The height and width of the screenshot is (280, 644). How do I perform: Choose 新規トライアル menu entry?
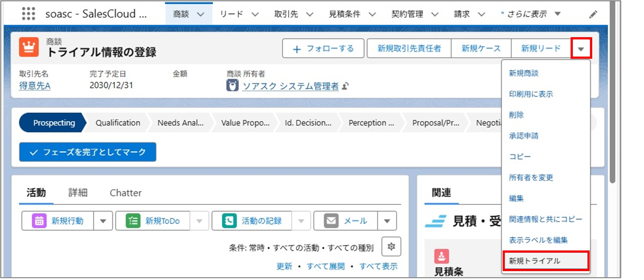coord(546,261)
